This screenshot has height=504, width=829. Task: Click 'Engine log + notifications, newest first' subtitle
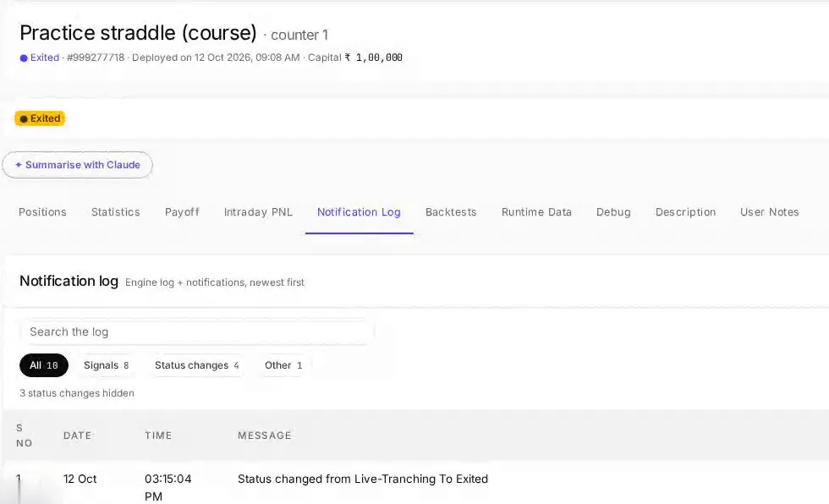[215, 282]
